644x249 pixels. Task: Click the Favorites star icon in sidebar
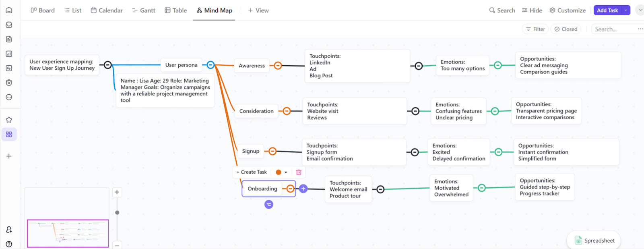click(x=9, y=120)
